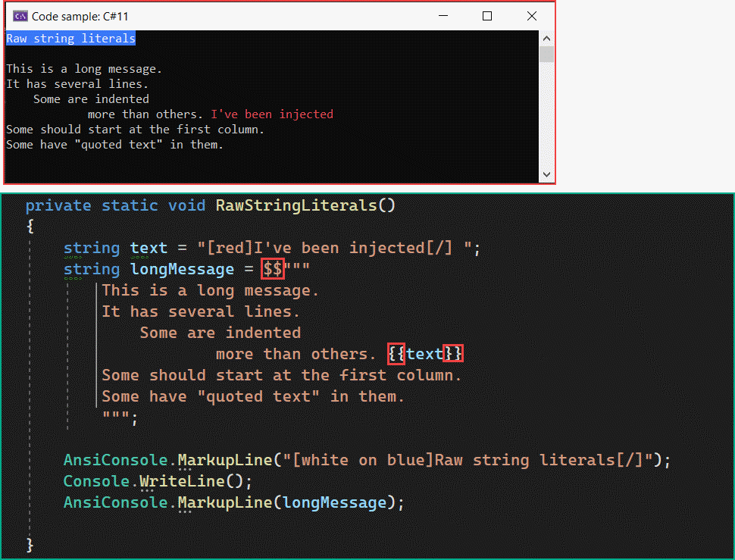
Task: Click the minimize button on console window
Action: (443, 15)
